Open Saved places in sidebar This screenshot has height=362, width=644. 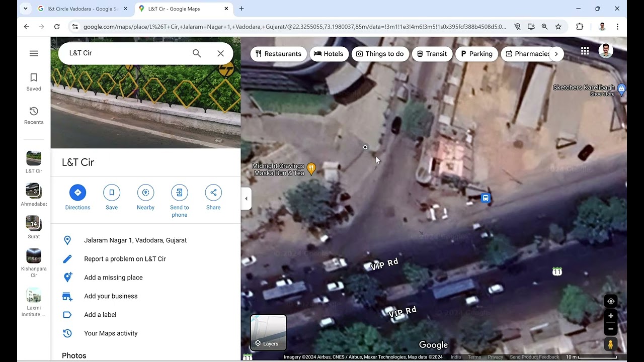coord(34,82)
